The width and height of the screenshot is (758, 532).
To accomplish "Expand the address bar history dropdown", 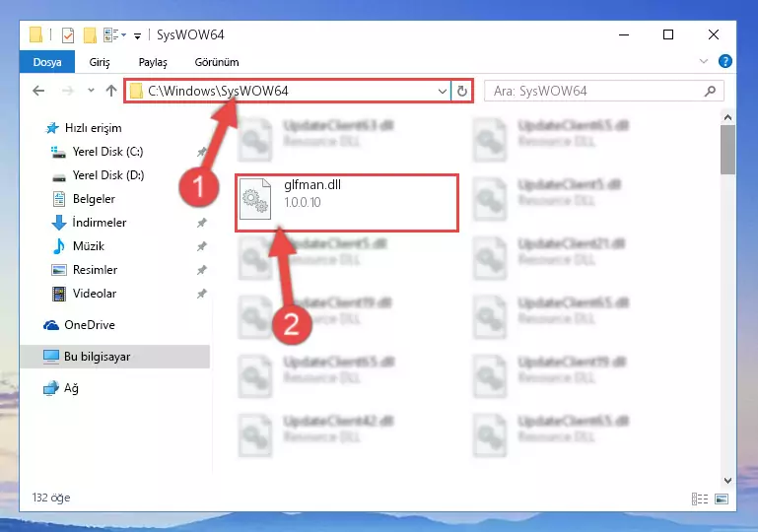I will (442, 91).
